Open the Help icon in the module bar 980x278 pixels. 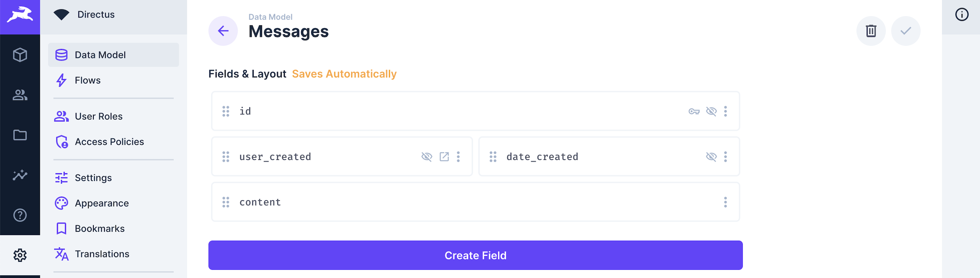20,215
